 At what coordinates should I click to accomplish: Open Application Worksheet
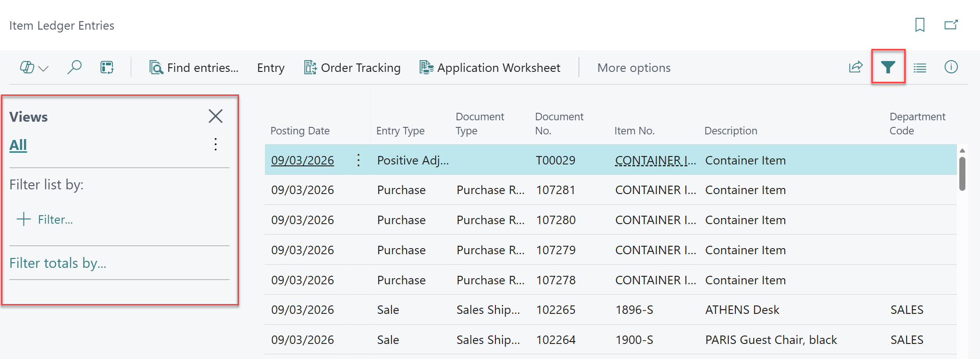coord(490,68)
